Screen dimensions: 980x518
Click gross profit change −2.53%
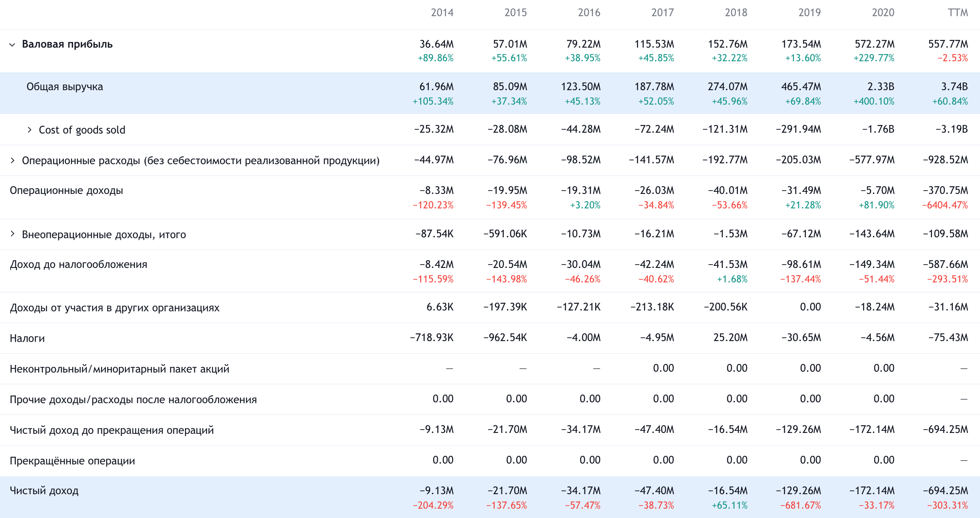953,58
